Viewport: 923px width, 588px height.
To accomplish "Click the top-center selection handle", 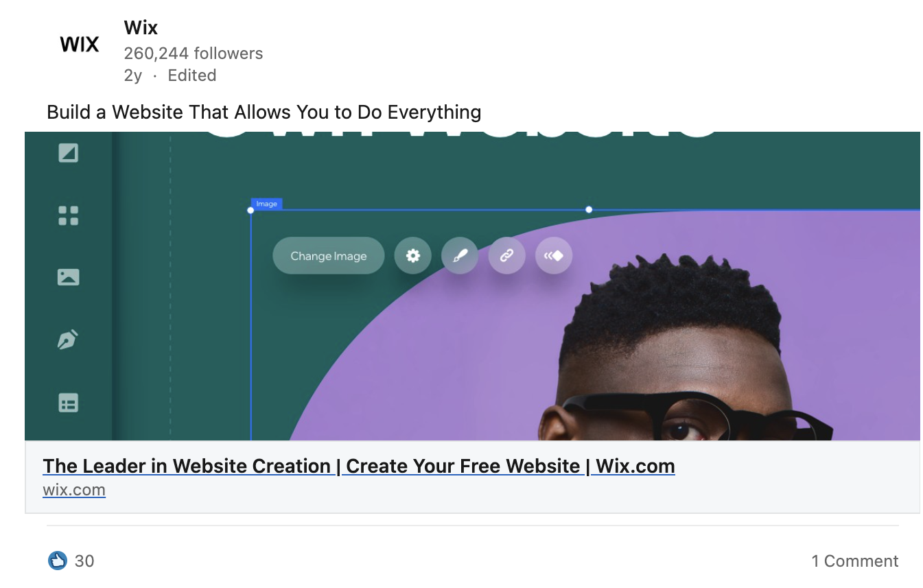I will point(589,209).
